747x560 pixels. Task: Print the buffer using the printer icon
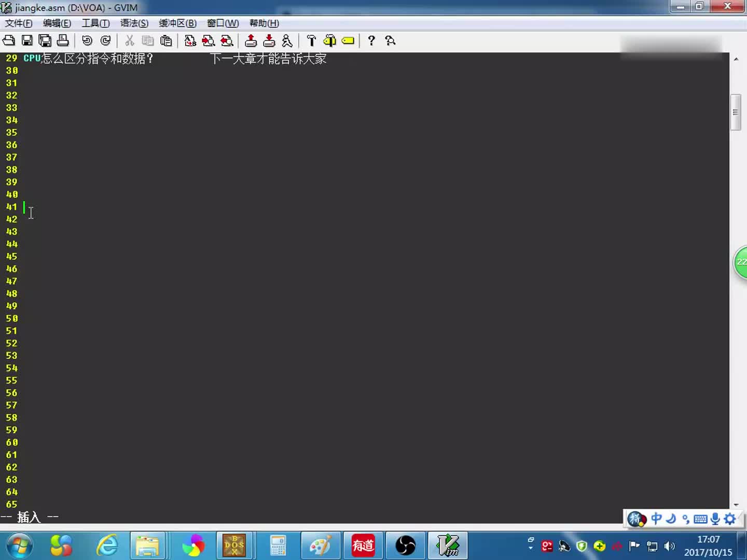point(63,40)
